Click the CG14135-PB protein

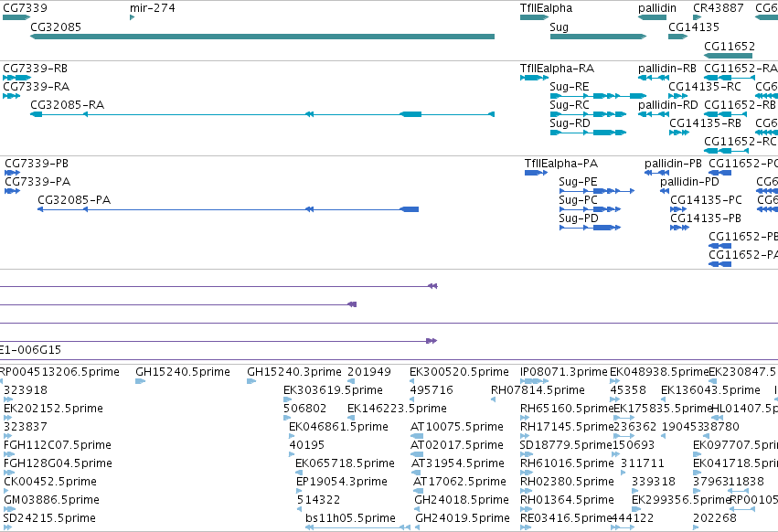coord(679,228)
